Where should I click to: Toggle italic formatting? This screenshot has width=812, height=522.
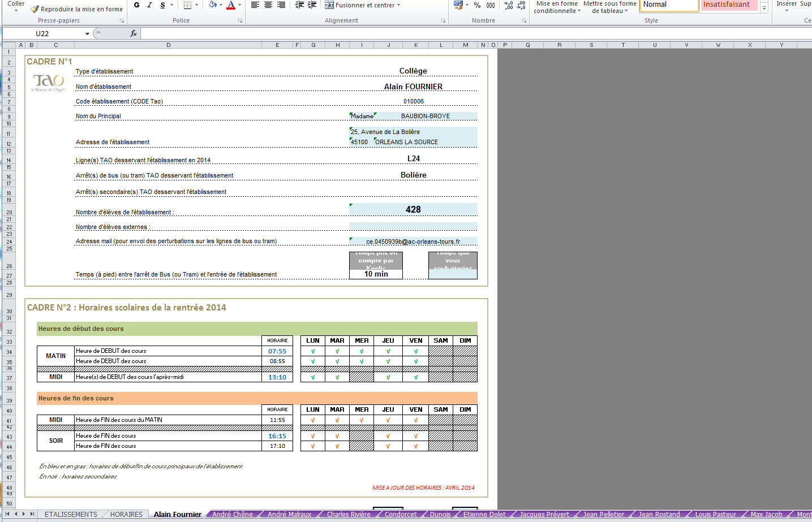click(149, 5)
